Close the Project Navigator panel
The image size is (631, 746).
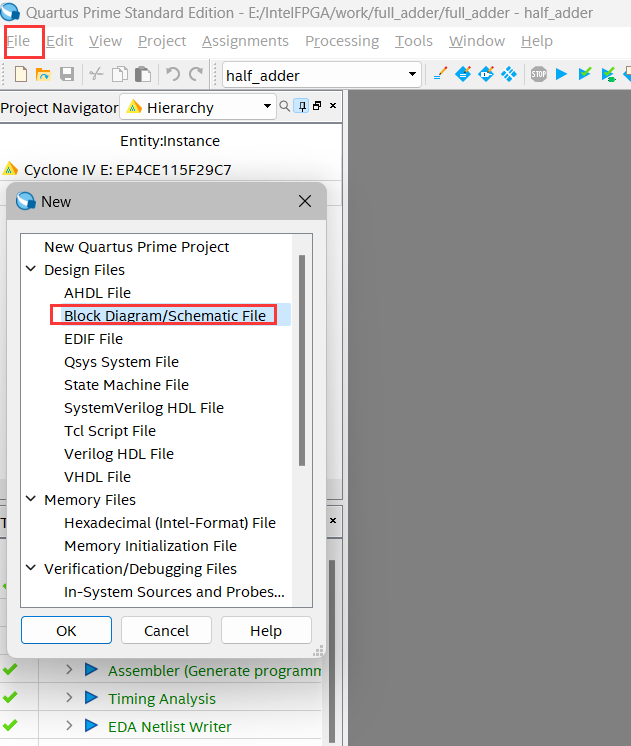333,106
